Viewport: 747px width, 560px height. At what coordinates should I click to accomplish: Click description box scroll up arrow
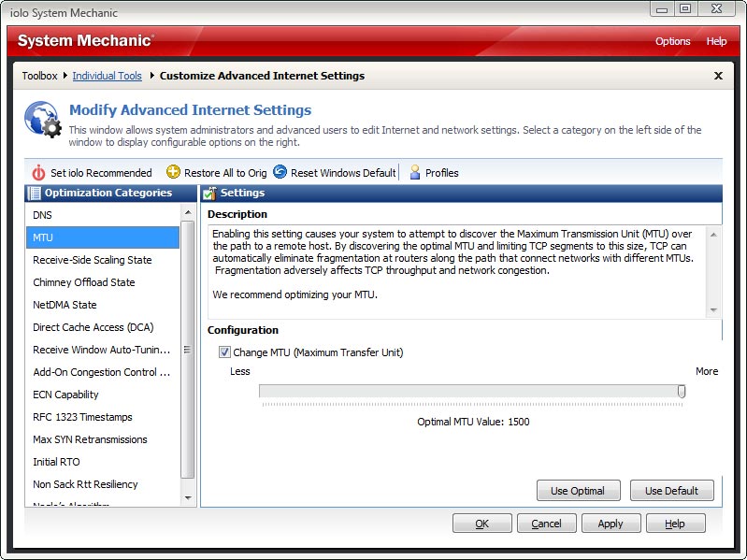(713, 235)
